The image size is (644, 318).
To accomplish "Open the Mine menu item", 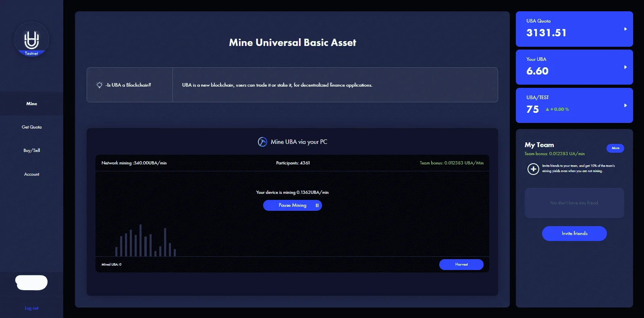I will pyautogui.click(x=31, y=104).
